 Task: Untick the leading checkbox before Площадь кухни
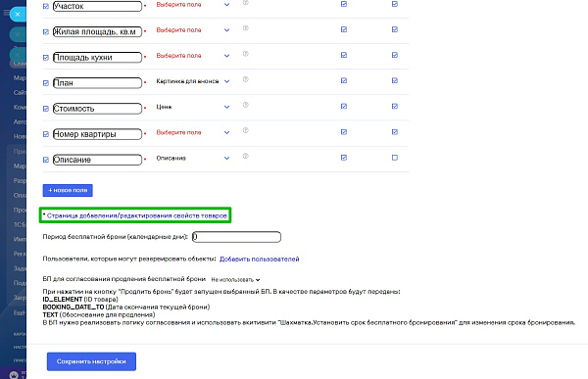pyautogui.click(x=46, y=58)
